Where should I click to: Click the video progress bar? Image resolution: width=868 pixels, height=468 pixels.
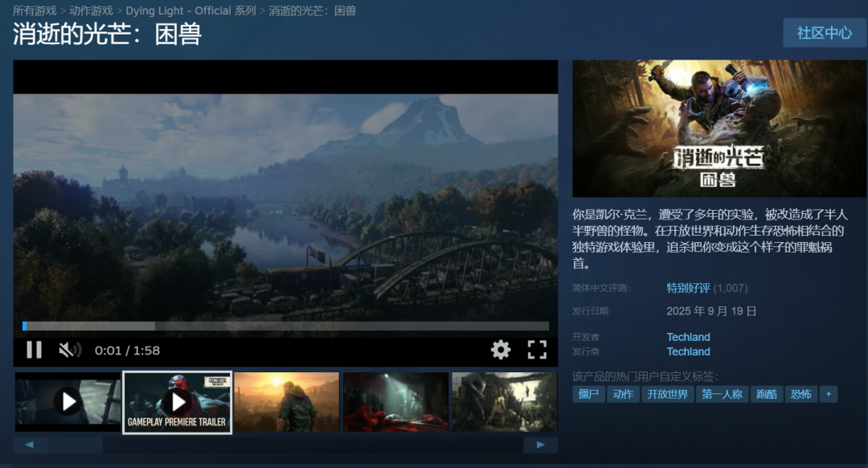(x=285, y=326)
